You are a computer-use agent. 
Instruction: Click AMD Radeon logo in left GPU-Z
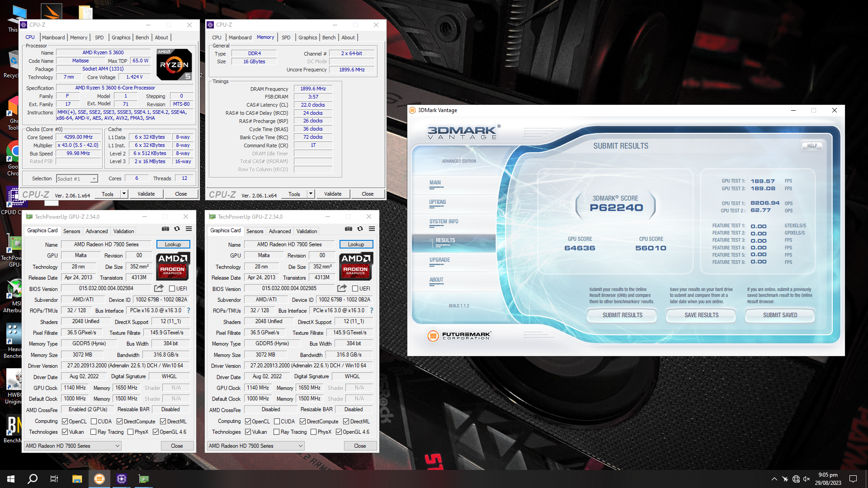coord(173,266)
